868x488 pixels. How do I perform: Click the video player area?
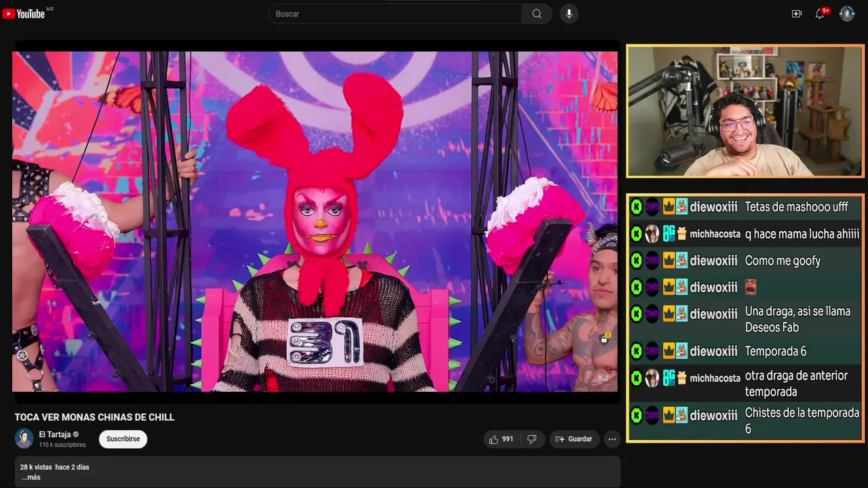coord(315,222)
